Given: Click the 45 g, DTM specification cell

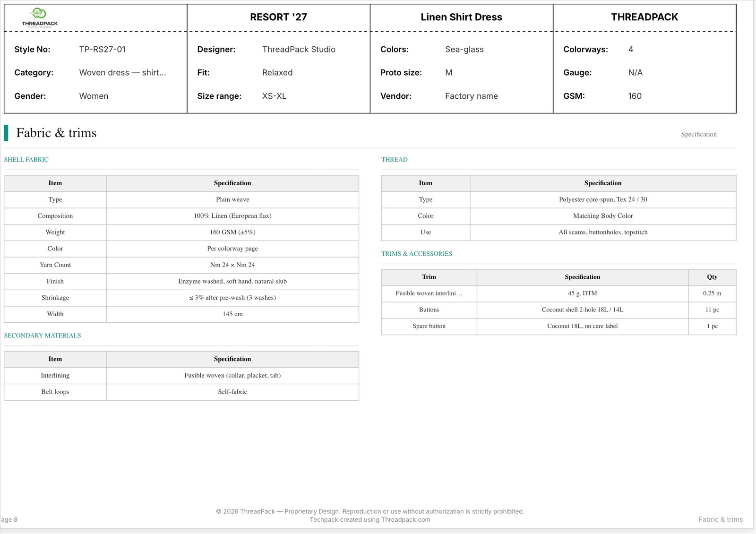Looking at the screenshot, I should click(x=582, y=293).
